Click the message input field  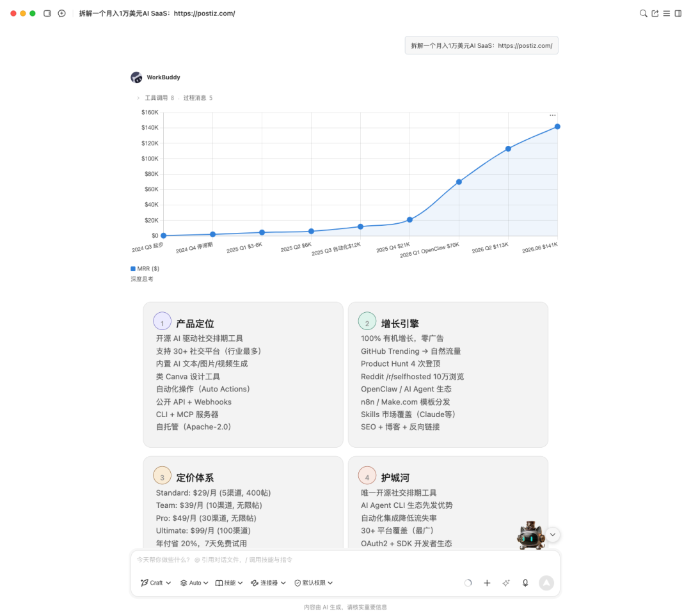345,560
